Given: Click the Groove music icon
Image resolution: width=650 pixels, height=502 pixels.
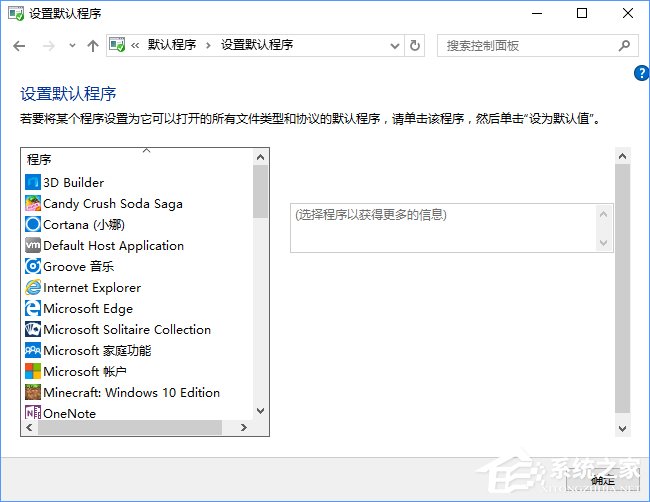Looking at the screenshot, I should (x=33, y=266).
